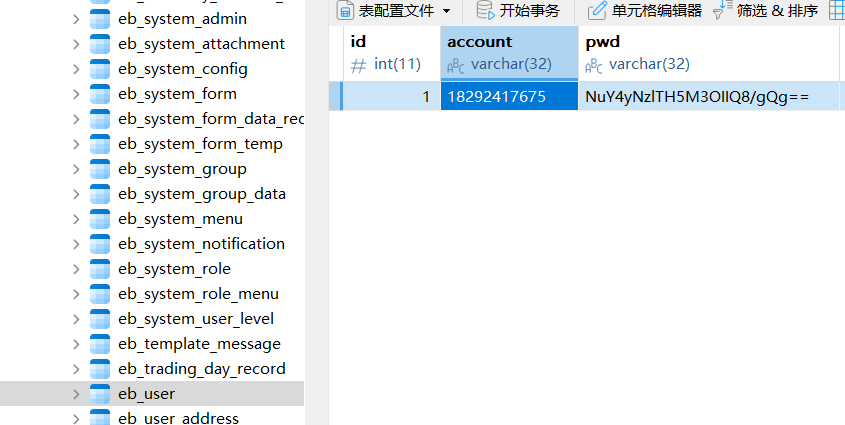Select eb_system_role_menu in the tree
845x425 pixels.
click(198, 294)
